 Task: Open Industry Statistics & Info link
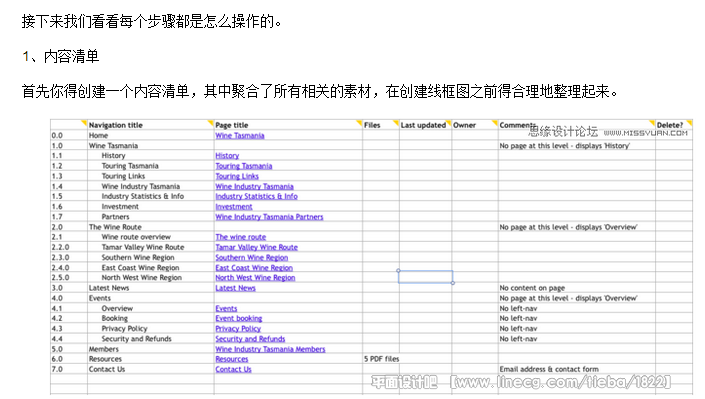[256, 197]
